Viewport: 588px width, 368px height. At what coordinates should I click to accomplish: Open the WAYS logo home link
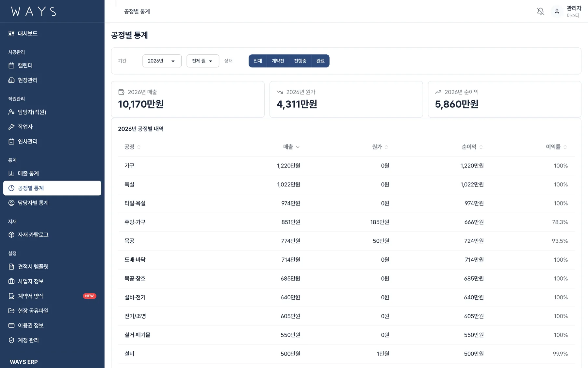[34, 11]
